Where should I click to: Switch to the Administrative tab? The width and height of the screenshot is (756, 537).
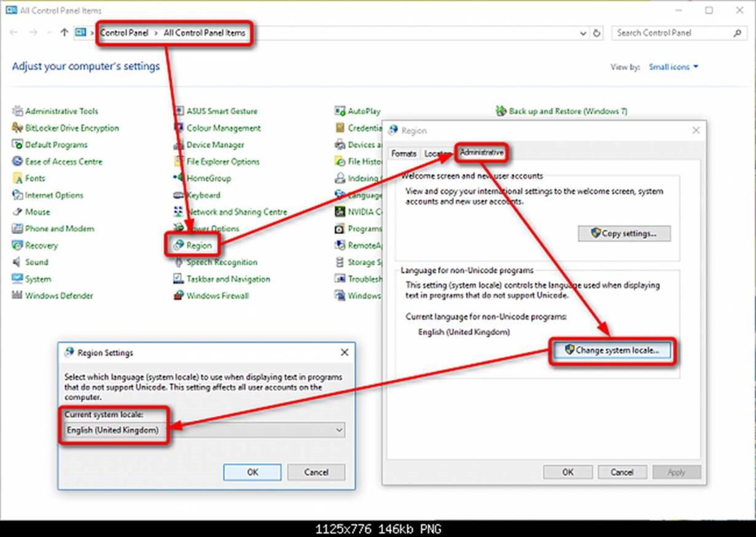(482, 152)
